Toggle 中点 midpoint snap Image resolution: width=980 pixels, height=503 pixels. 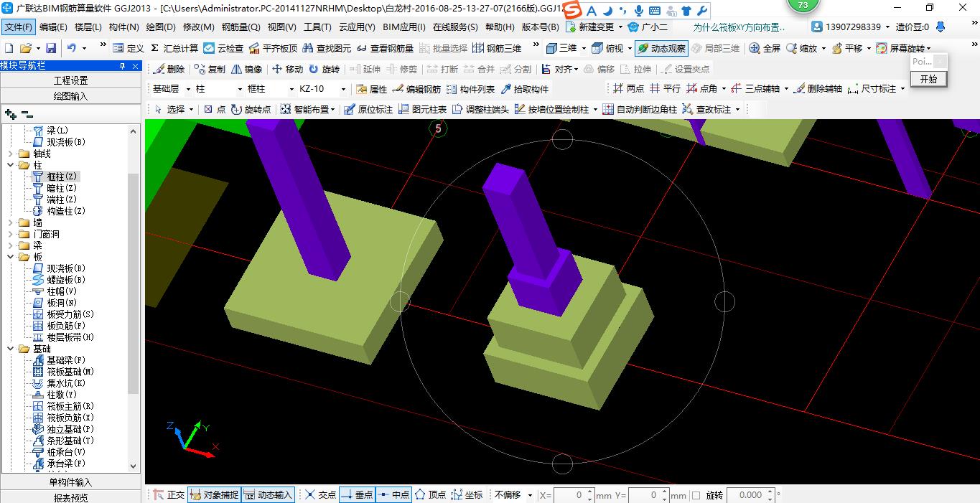(x=393, y=494)
